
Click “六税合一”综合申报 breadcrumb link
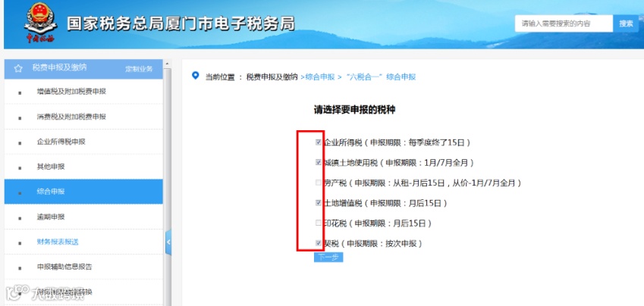coord(381,76)
